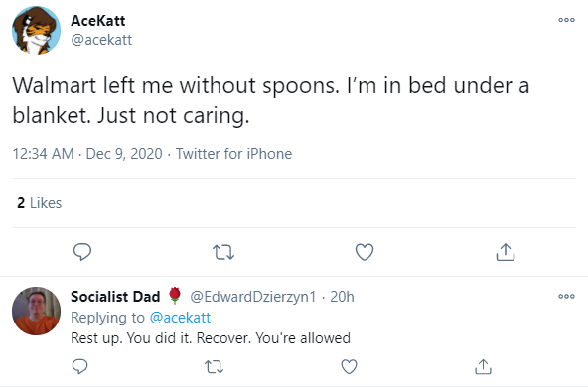The image size is (588, 387).
Task: Share Socialist Dad's reply
Action: [x=483, y=366]
